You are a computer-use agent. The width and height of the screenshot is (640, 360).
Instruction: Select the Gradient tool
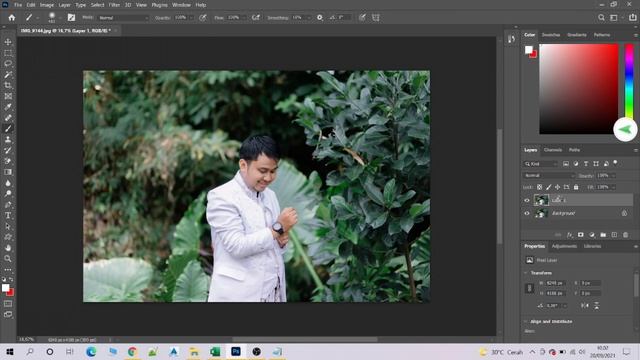[8, 172]
